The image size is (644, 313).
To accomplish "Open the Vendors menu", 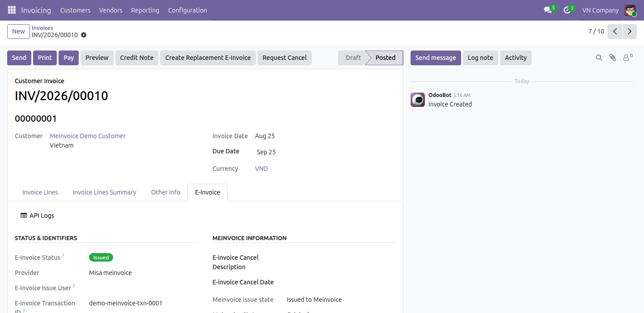I will [x=110, y=10].
